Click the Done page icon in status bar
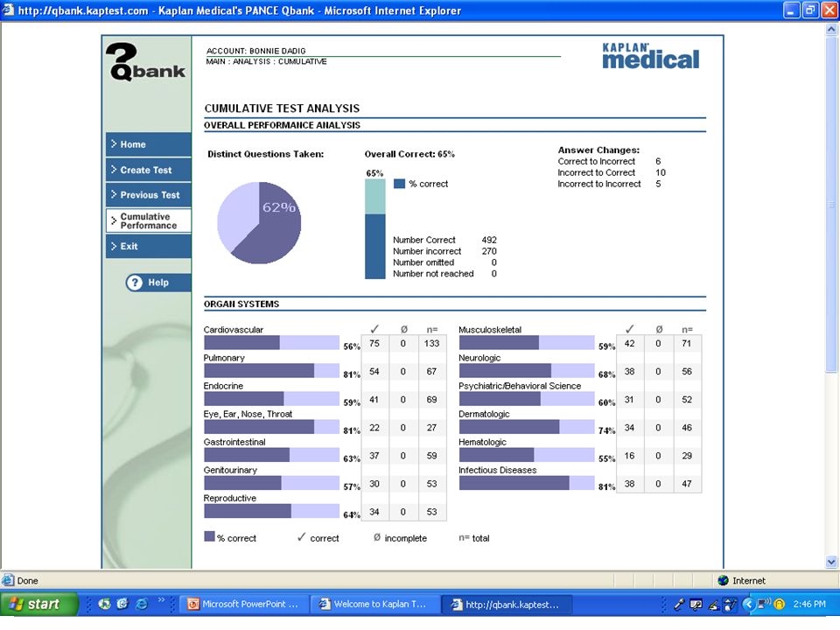840x630 pixels. pyautogui.click(x=8, y=580)
